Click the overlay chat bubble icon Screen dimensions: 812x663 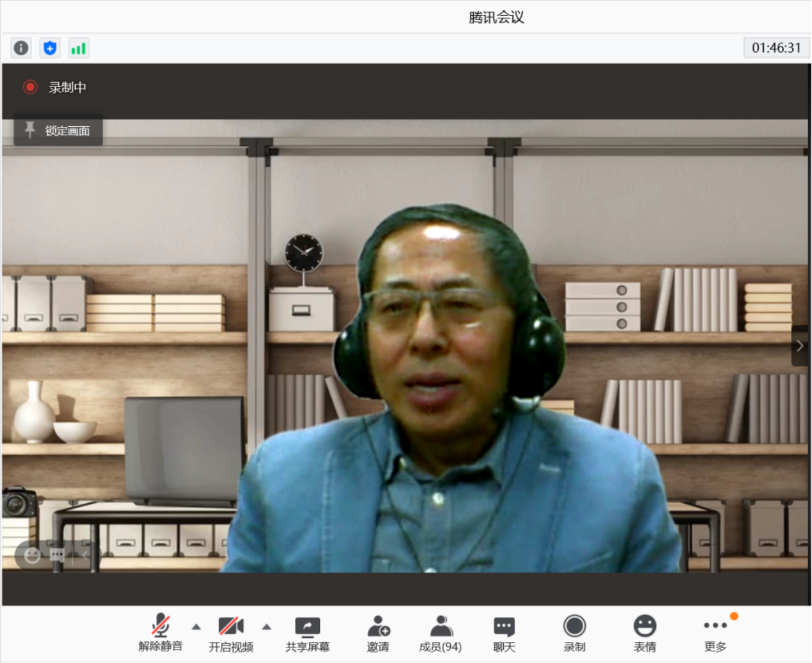tap(57, 555)
